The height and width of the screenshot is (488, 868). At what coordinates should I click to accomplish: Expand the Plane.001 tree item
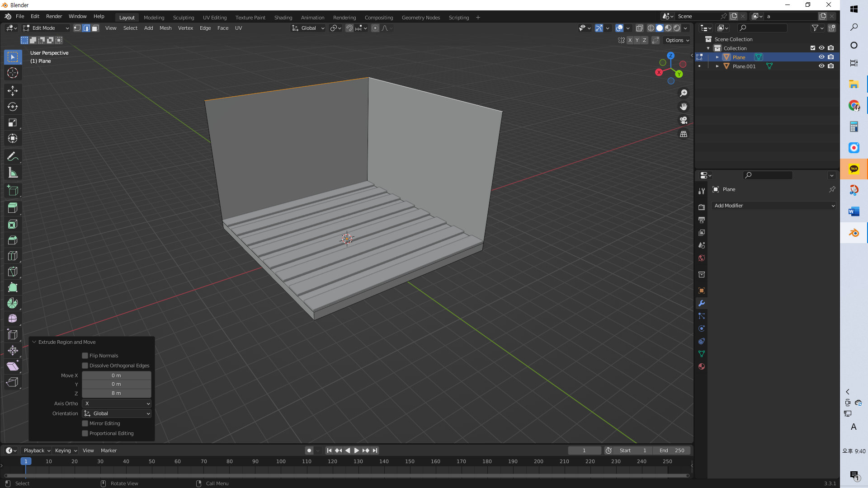click(717, 66)
